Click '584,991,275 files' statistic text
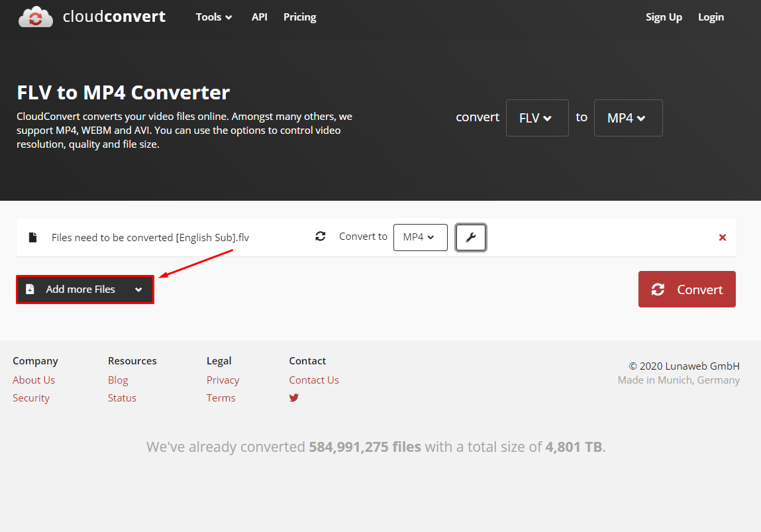 tap(365, 447)
